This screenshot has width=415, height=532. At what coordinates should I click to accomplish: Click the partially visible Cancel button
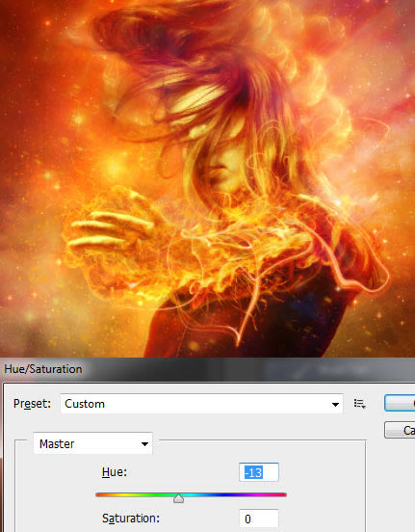[400, 430]
